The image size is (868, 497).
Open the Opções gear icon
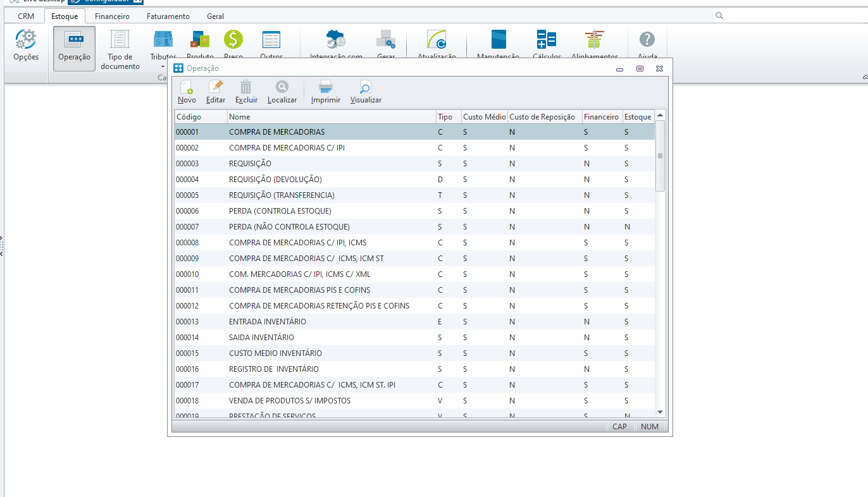26,40
